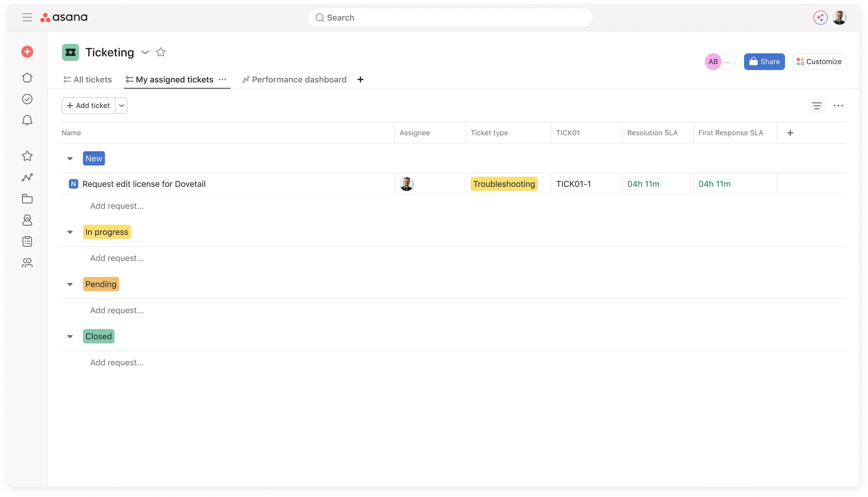This screenshot has height=497, width=868.
Task: Click the Name column header
Action: (x=71, y=133)
